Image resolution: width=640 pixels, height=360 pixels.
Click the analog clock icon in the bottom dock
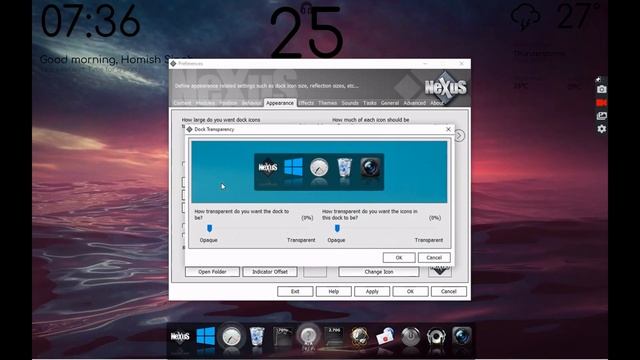click(231, 337)
